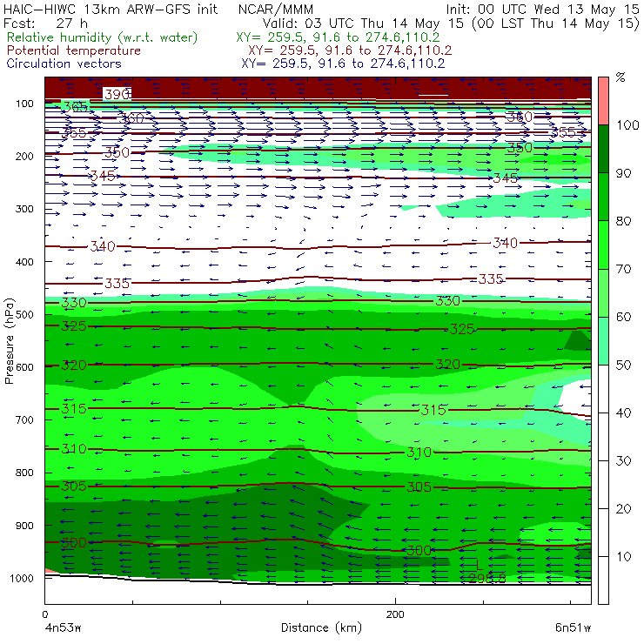This screenshot has height=644, width=644.
Task: Click the right-side '310' contour label
Action: pos(419,453)
